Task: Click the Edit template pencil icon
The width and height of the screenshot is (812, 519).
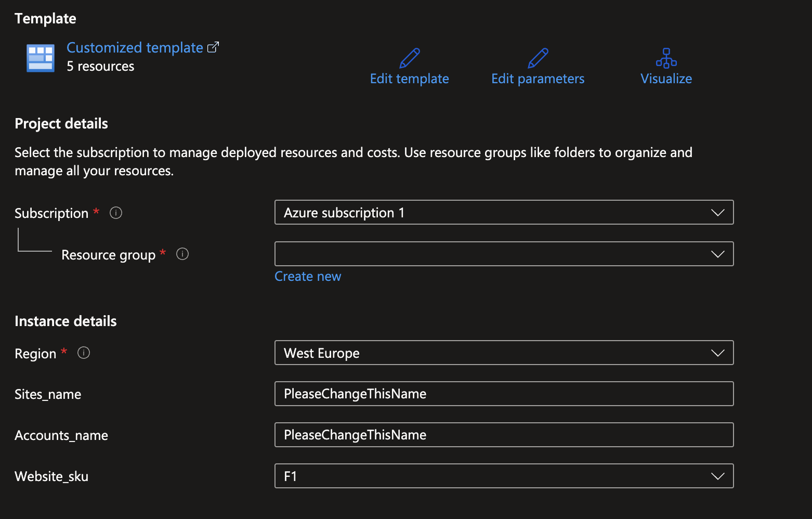Action: coord(410,57)
